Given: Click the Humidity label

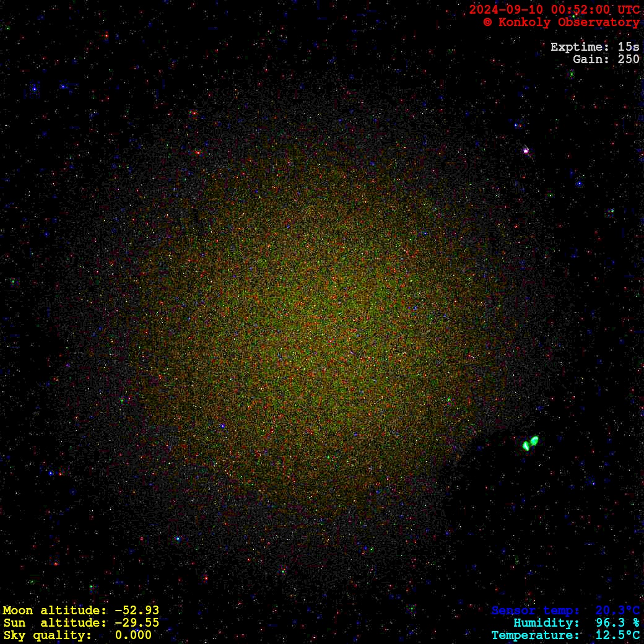Looking at the screenshot, I should pos(546,623).
